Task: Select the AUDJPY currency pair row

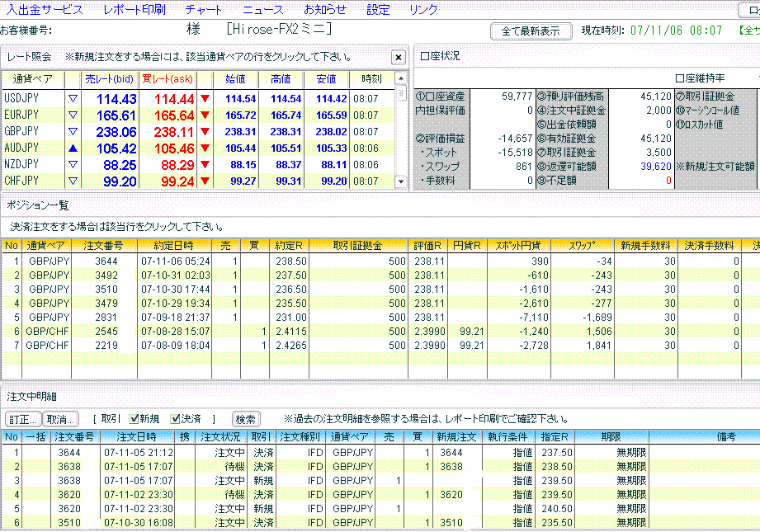Action: tap(199, 148)
